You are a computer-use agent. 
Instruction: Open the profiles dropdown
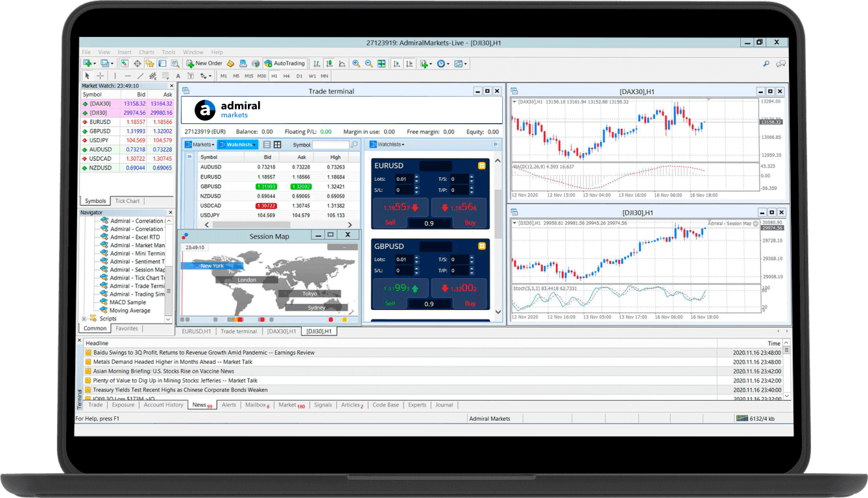108,64
